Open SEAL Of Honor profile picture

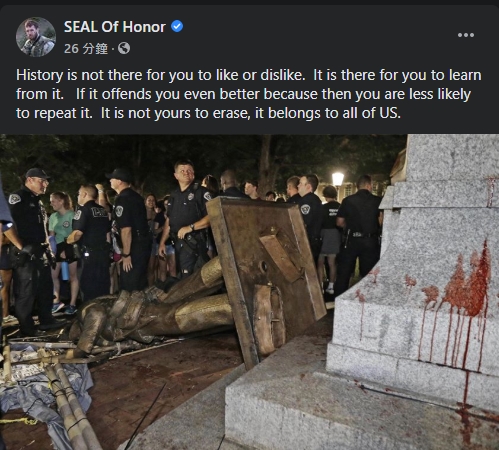(36, 37)
